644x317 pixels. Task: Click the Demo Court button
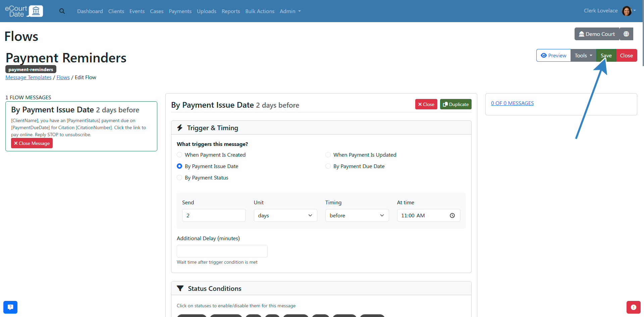(597, 34)
